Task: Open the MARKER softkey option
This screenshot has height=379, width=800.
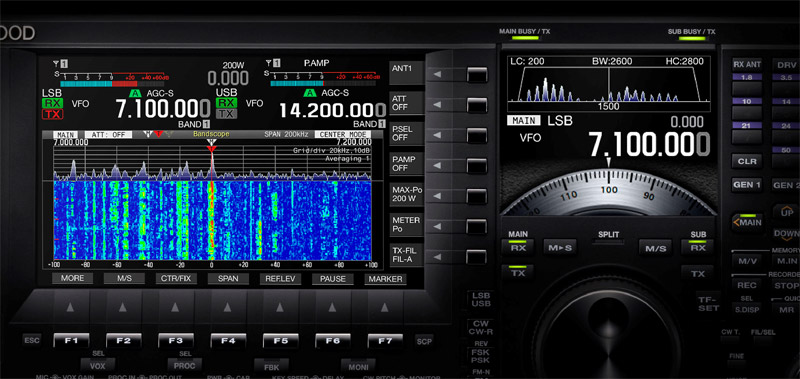Action: click(x=385, y=279)
